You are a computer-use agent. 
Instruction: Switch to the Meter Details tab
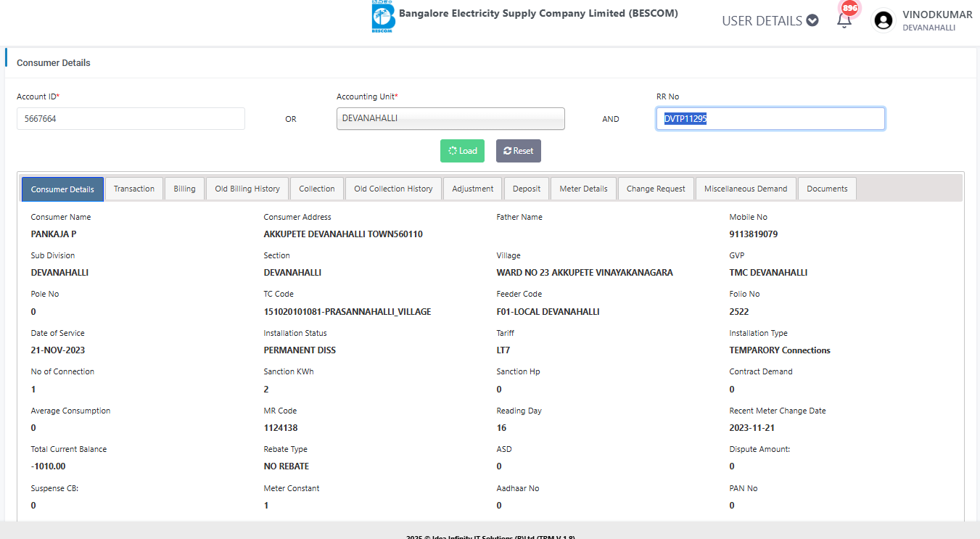tap(584, 189)
